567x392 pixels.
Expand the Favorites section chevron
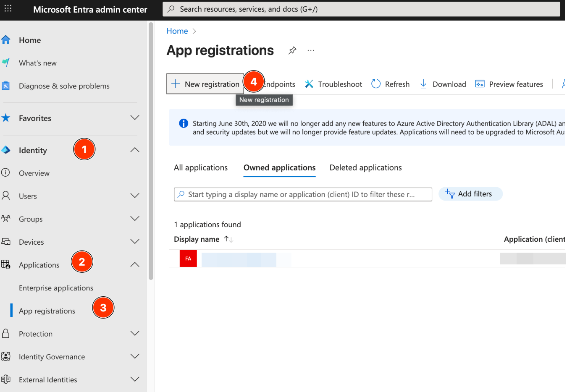135,118
